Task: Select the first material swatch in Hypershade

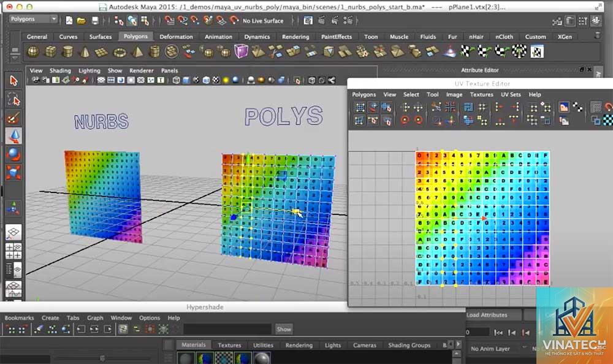Action: [x=186, y=358]
